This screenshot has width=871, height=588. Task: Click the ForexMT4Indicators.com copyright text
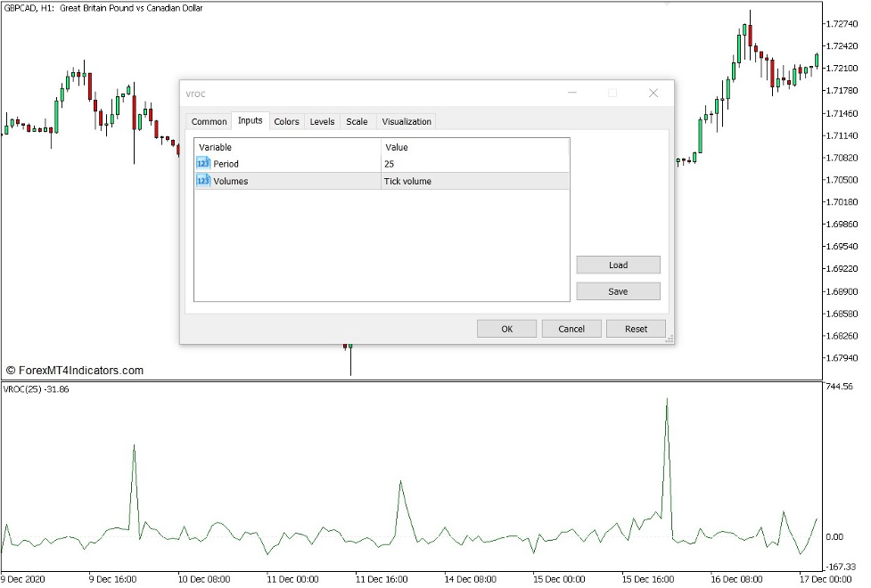click(x=75, y=369)
